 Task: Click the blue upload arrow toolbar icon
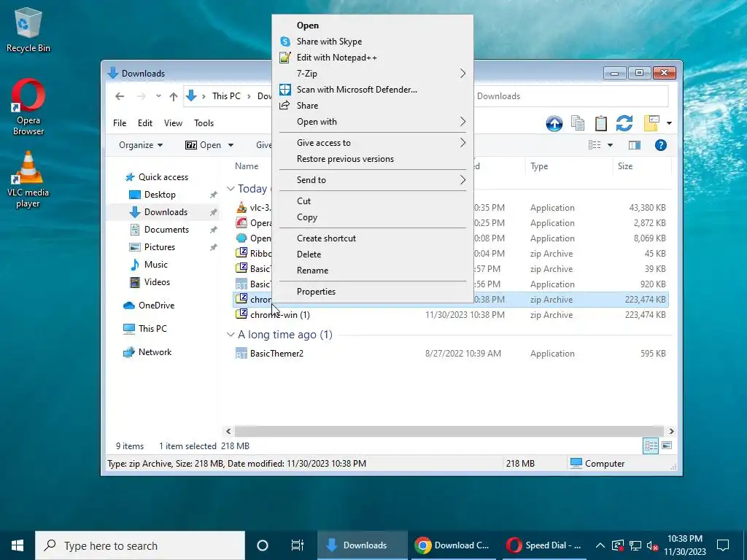pos(554,123)
